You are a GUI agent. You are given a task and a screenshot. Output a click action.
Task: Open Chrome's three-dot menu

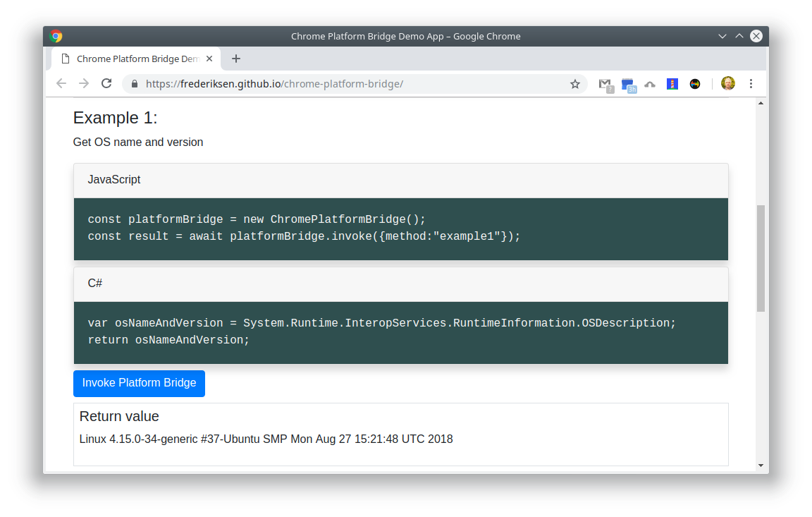pos(751,84)
